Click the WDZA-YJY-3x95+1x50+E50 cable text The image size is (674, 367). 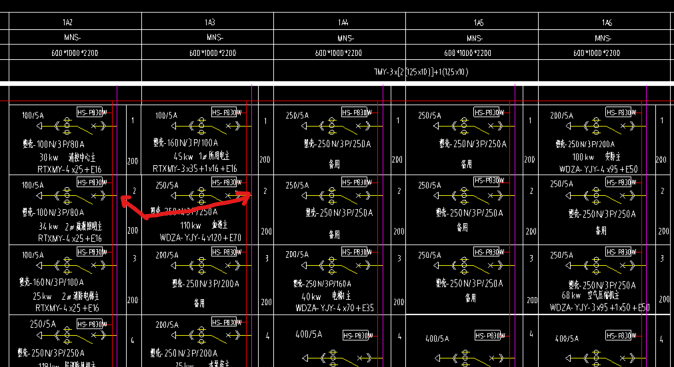click(x=600, y=307)
